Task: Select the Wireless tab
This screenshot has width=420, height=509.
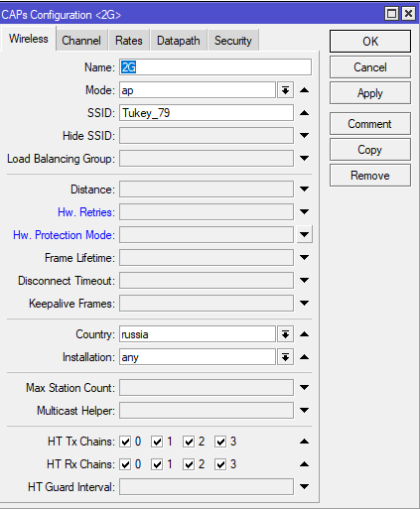Action: (x=29, y=39)
